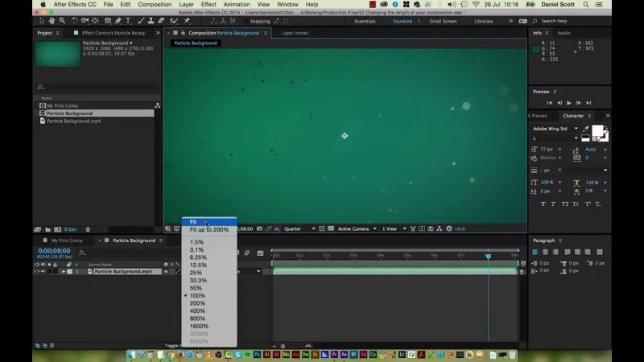
Task: Select Particle Background.mp4 in Project panel
Action: coord(73,121)
